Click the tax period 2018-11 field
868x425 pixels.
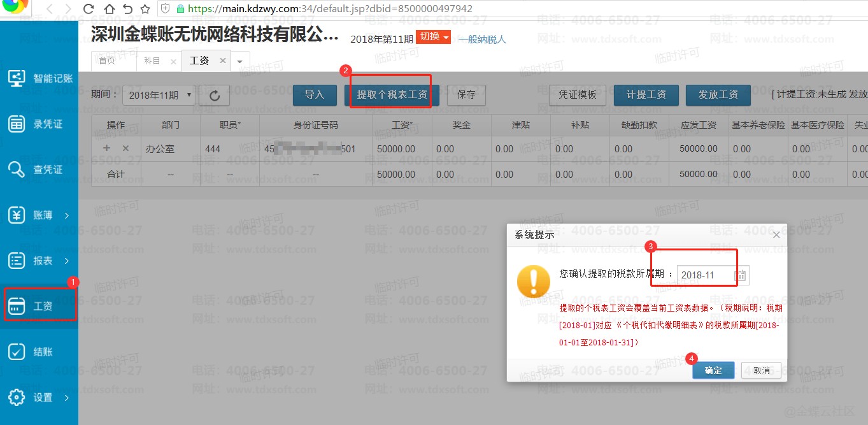[704, 275]
